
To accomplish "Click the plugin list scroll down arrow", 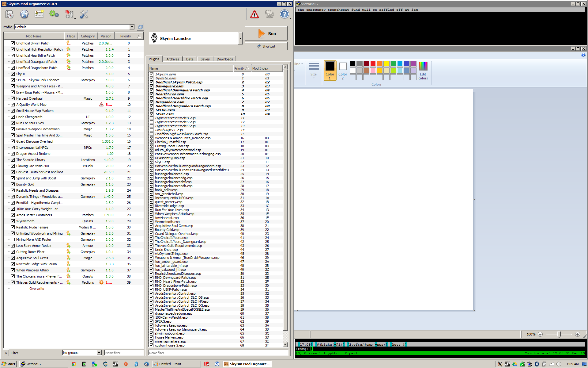I will pos(285,345).
